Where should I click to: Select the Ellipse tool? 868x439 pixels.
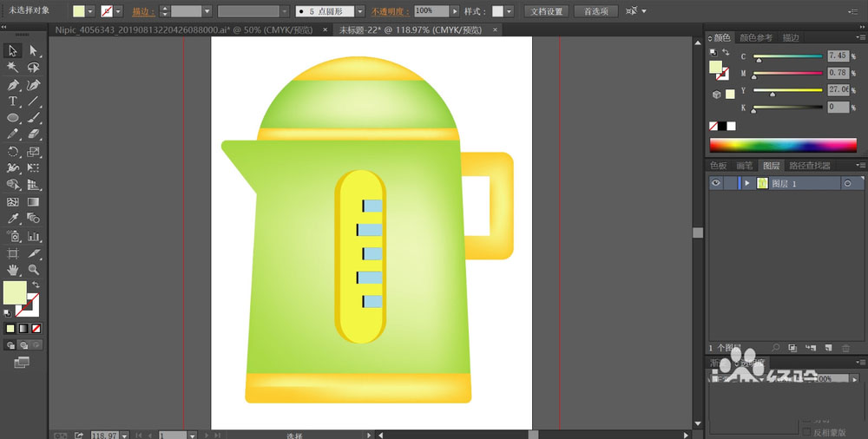[x=12, y=118]
